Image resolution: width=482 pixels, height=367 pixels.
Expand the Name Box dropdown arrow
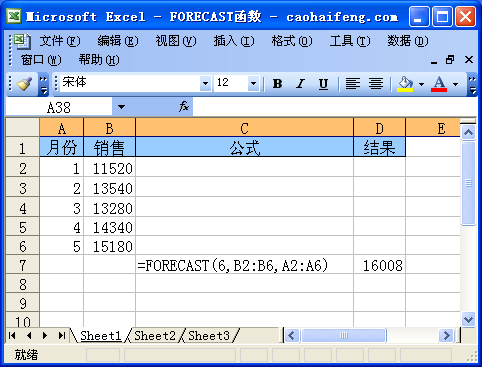coord(121,107)
